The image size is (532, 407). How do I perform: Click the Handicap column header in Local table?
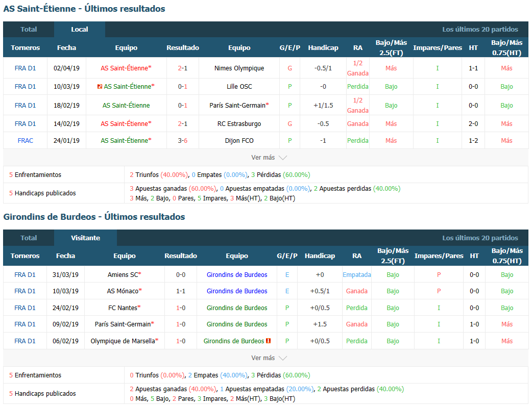[x=323, y=48]
